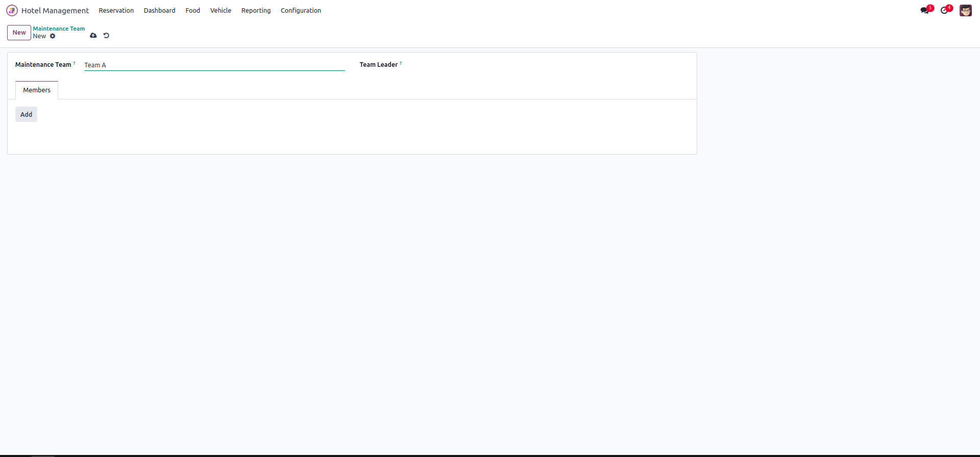The image size is (980, 457).
Task: Discard changes with the undo icon
Action: 106,35
